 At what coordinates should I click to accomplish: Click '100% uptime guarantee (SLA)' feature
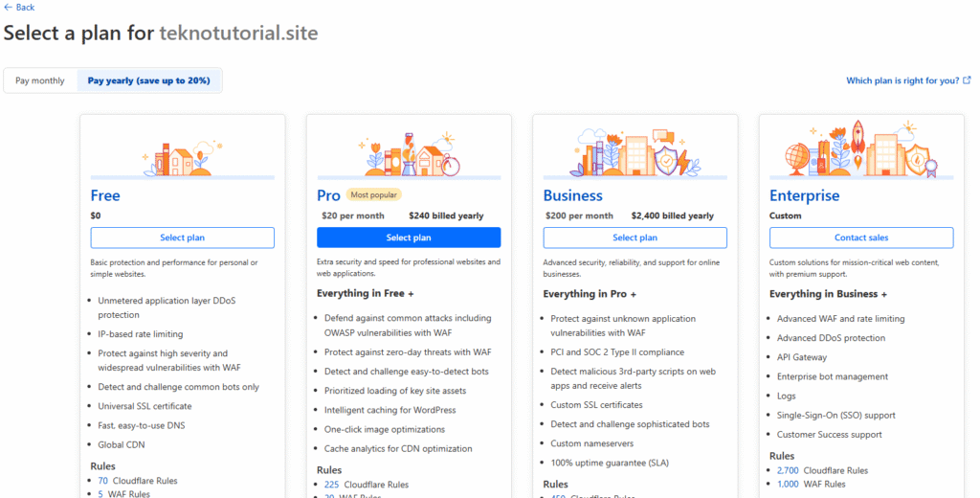coord(610,463)
